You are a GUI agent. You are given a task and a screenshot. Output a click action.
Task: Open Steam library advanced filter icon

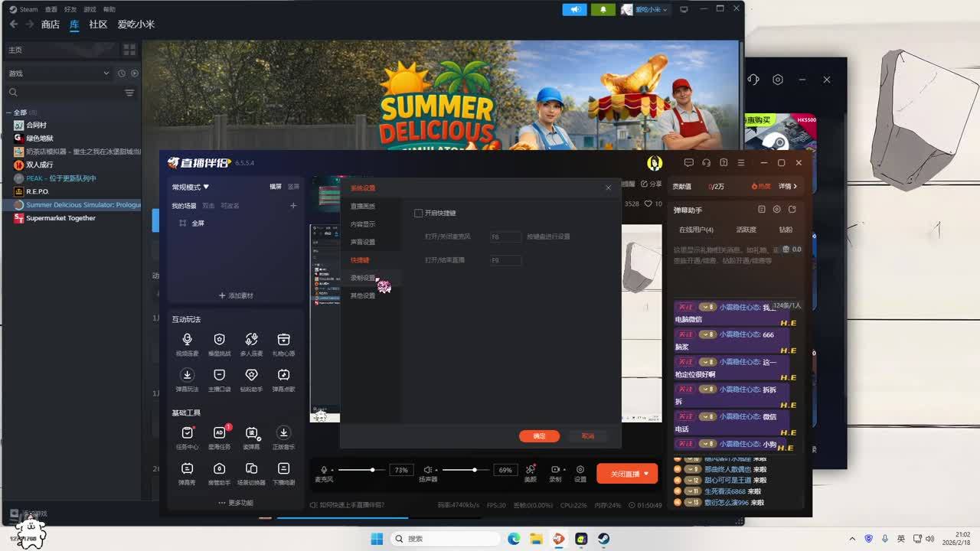click(x=129, y=93)
